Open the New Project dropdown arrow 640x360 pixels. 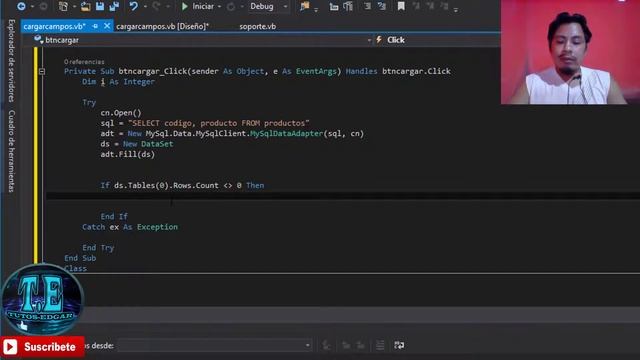coord(74,7)
